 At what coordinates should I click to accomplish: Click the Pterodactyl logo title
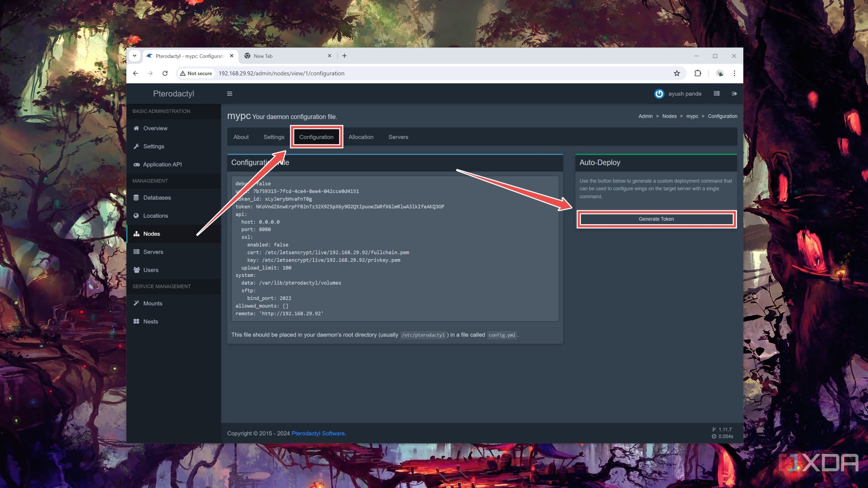(x=173, y=94)
